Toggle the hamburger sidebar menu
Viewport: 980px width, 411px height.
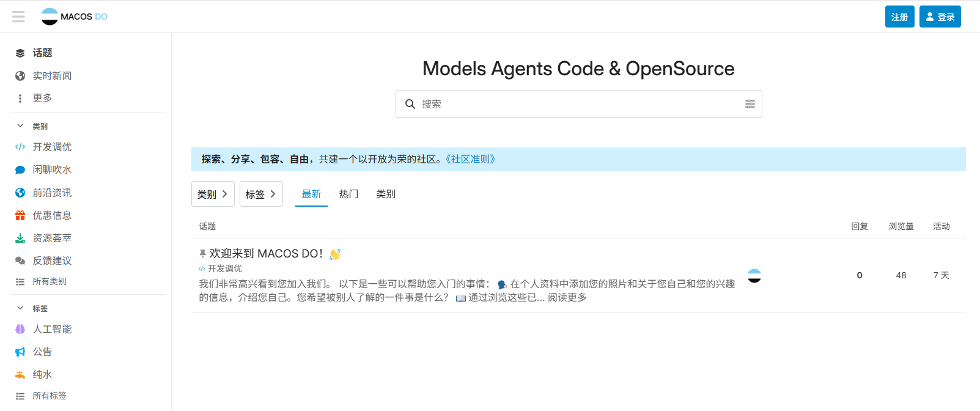(x=18, y=17)
